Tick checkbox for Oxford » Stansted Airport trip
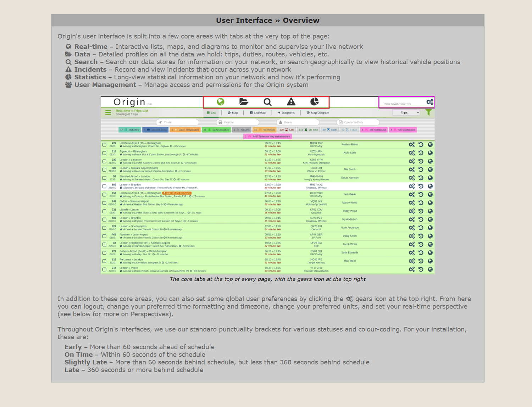 [x=104, y=203]
